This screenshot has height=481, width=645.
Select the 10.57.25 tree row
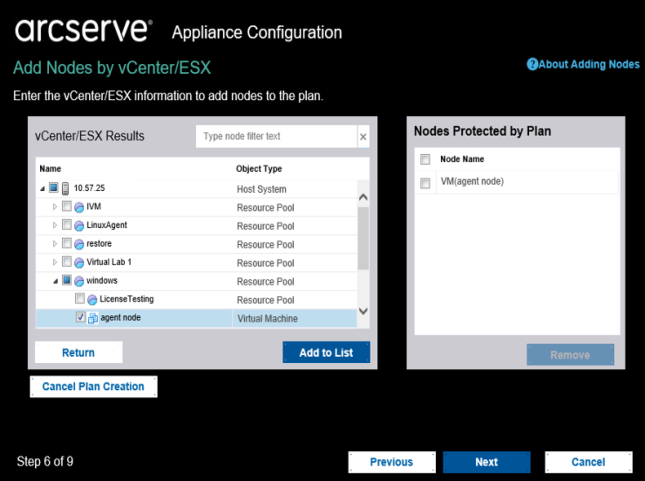(196, 188)
